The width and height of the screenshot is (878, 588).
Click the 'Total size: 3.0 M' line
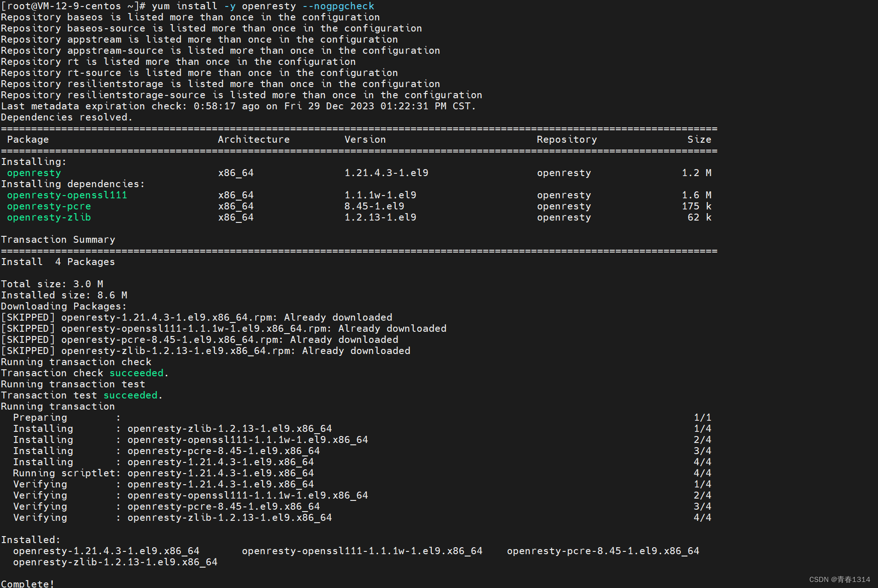pyautogui.click(x=52, y=284)
